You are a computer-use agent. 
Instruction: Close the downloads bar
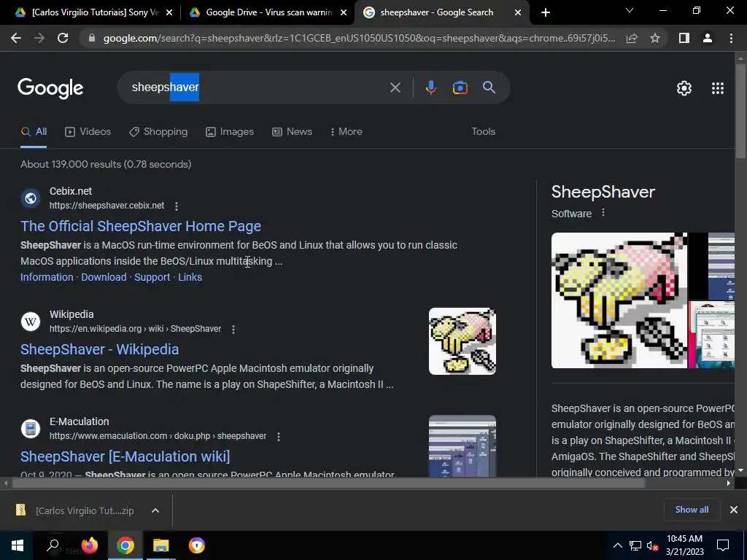tap(734, 510)
